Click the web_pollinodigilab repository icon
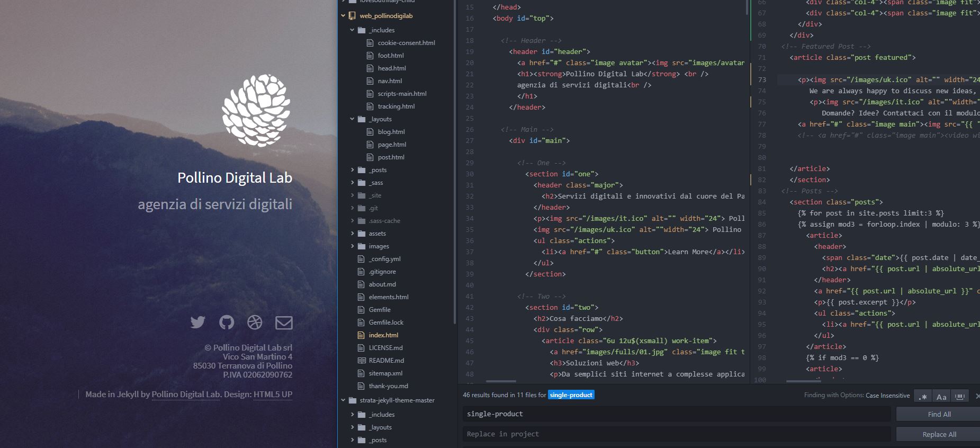Screen dimensions: 980x448 click(x=352, y=16)
